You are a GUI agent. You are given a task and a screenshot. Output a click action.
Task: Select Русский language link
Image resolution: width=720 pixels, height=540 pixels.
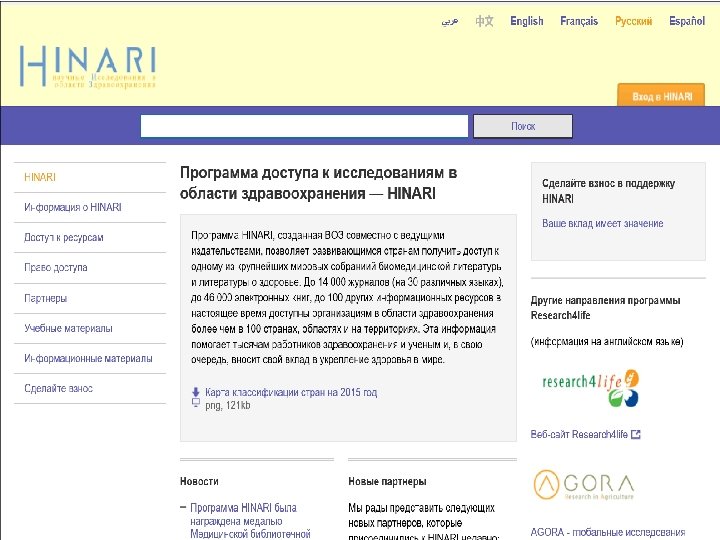tap(634, 21)
